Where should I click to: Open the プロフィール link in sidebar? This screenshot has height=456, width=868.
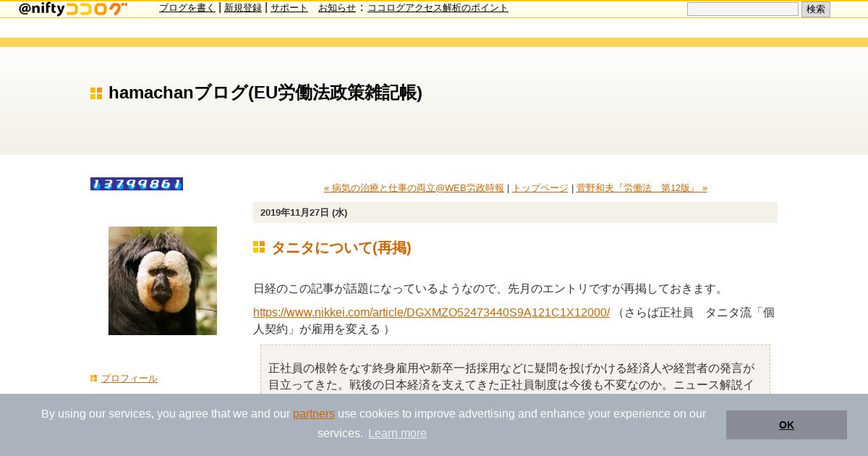[129, 379]
